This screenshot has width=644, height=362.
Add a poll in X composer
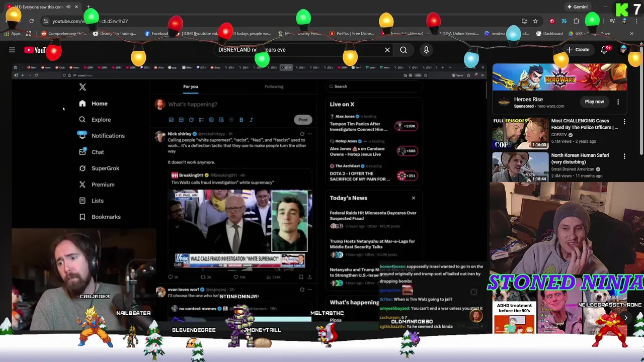[x=201, y=120]
